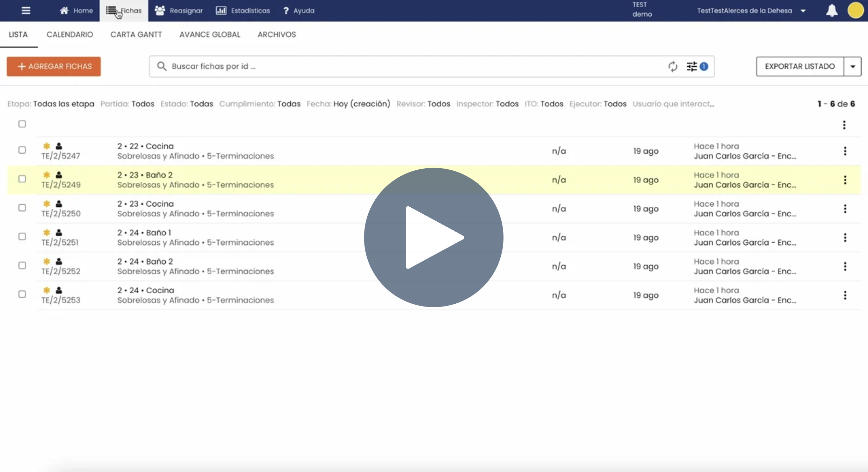Click the person icon on TE/2/5250
868x472 pixels.
59,204
